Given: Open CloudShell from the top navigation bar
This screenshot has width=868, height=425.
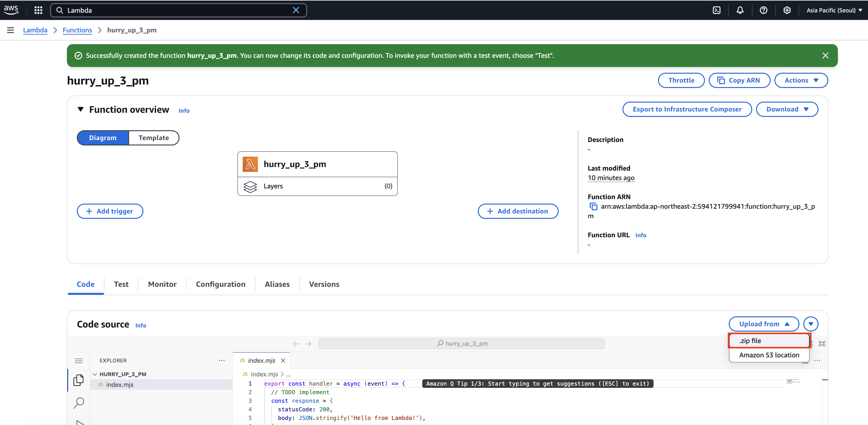Looking at the screenshot, I should click(x=716, y=10).
